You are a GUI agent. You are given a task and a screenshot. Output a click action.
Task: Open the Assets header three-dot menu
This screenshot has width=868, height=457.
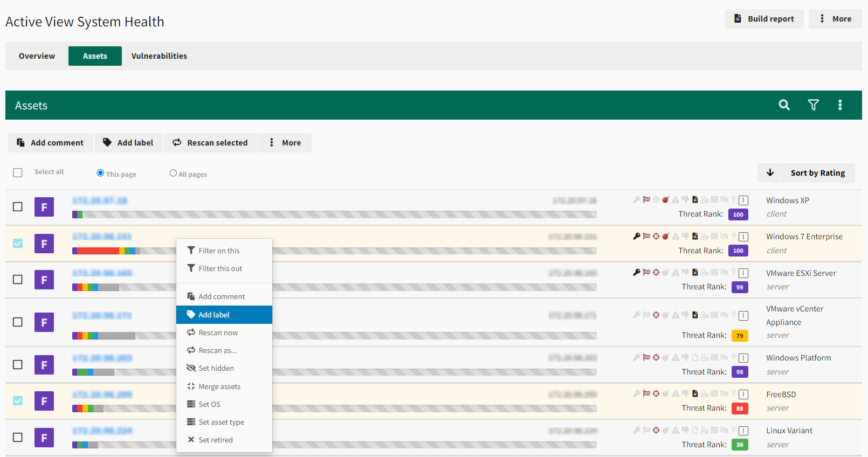(839, 105)
